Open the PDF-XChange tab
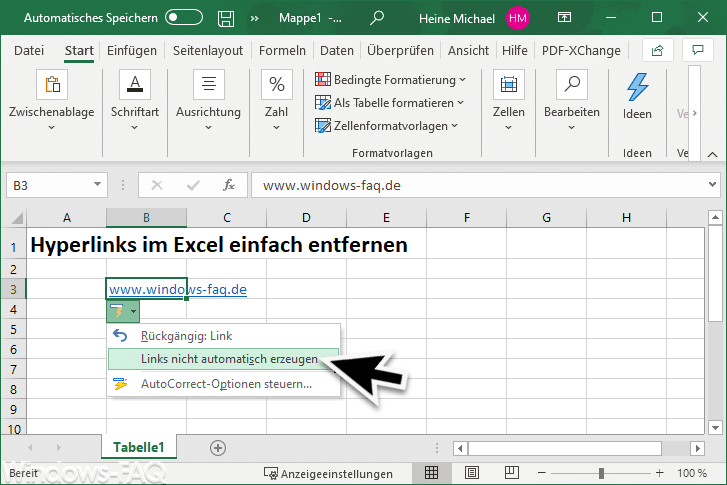Image resolution: width=727 pixels, height=485 pixels. coord(581,51)
